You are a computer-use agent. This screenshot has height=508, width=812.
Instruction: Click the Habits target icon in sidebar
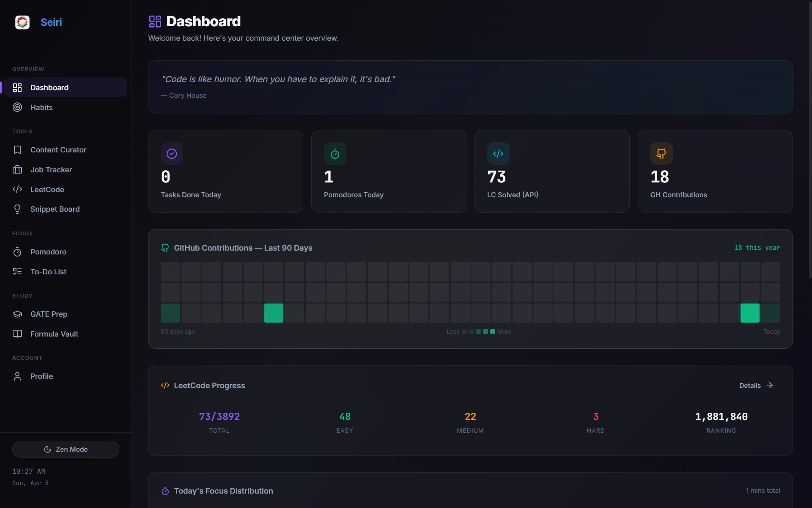pyautogui.click(x=17, y=108)
